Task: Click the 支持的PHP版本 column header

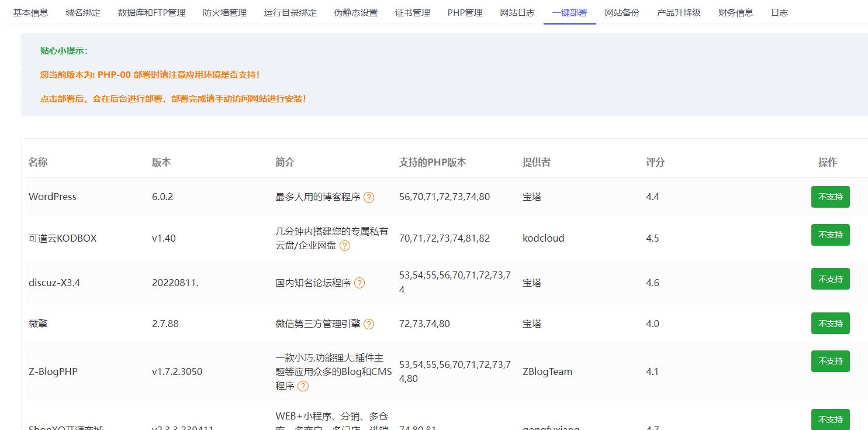Action: (433, 163)
